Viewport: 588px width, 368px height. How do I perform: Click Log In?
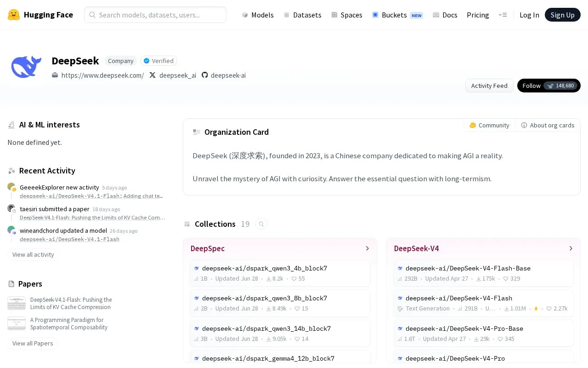pyautogui.click(x=529, y=15)
